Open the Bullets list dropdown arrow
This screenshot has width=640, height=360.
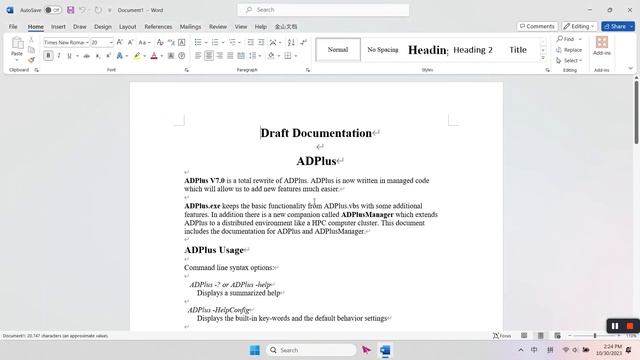click(x=206, y=42)
